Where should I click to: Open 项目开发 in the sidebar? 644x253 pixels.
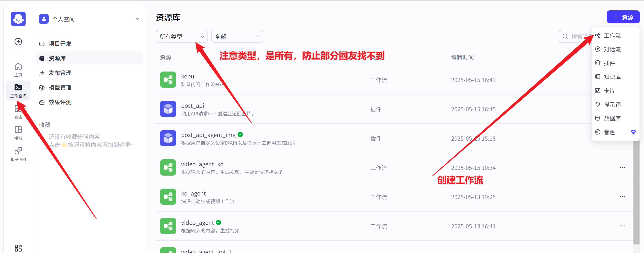click(90, 44)
